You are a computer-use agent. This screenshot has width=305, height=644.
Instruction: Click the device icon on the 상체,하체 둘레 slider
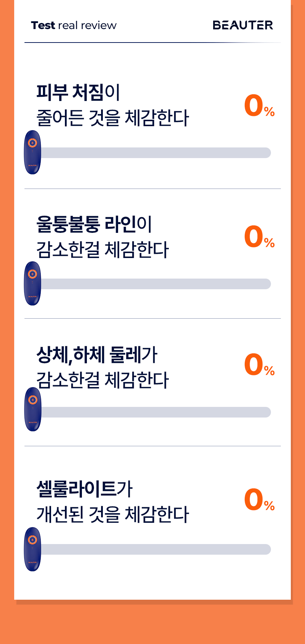point(33,409)
